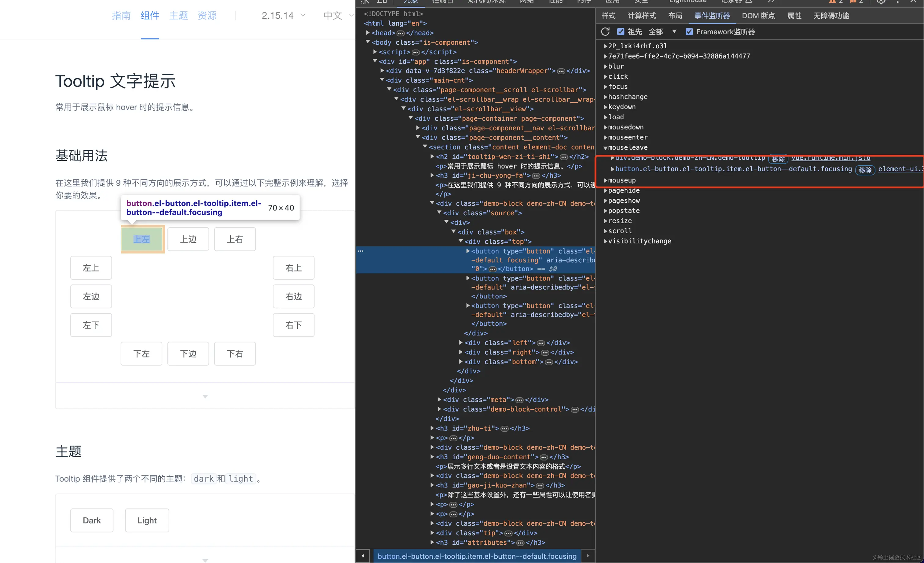Expand the scroll event listener
This screenshot has height=563, width=924.
click(605, 231)
